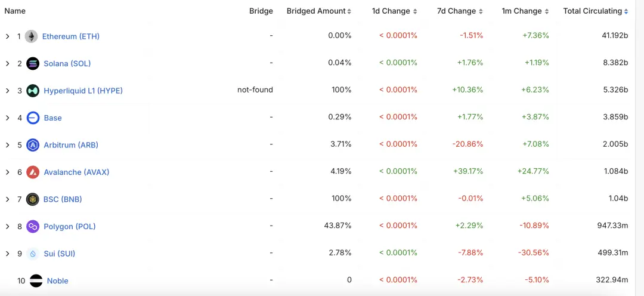Click the Polygon chain logo icon
Screen dimensions: 644x296
click(33, 227)
